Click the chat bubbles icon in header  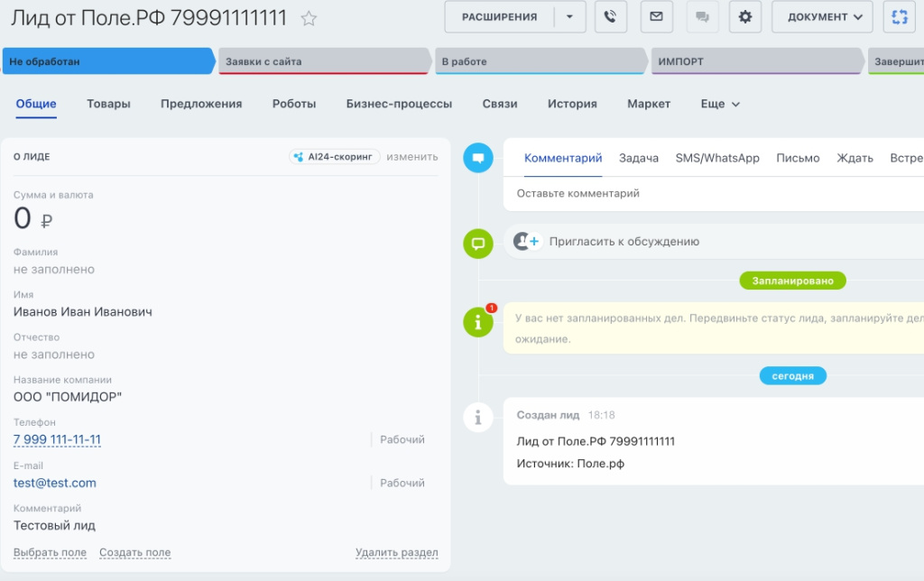click(701, 16)
